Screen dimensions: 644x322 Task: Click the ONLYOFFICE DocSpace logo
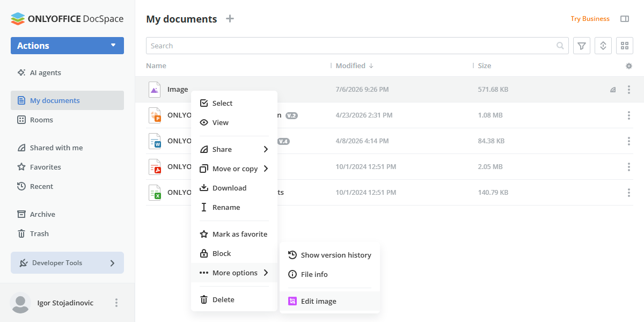[67, 19]
